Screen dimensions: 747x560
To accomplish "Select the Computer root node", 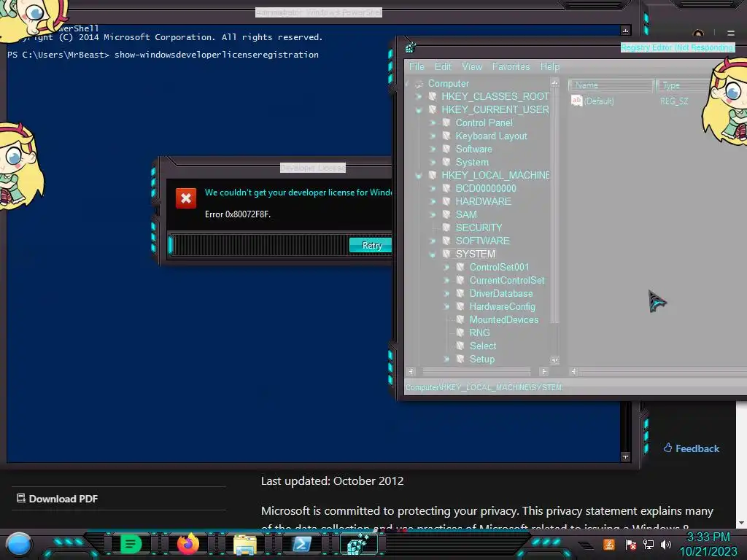I will pyautogui.click(x=449, y=83).
